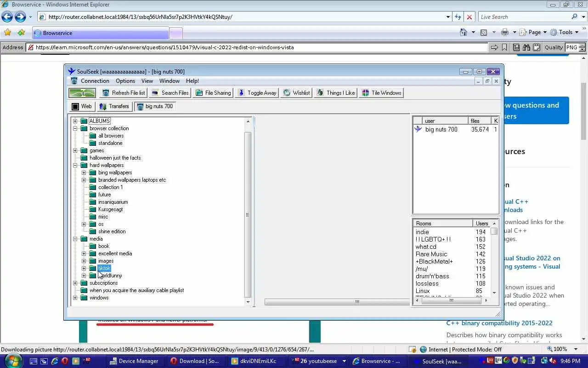Expand branded wallpapers laptops etc folder
Image resolution: width=588 pixels, height=368 pixels.
coord(84,180)
